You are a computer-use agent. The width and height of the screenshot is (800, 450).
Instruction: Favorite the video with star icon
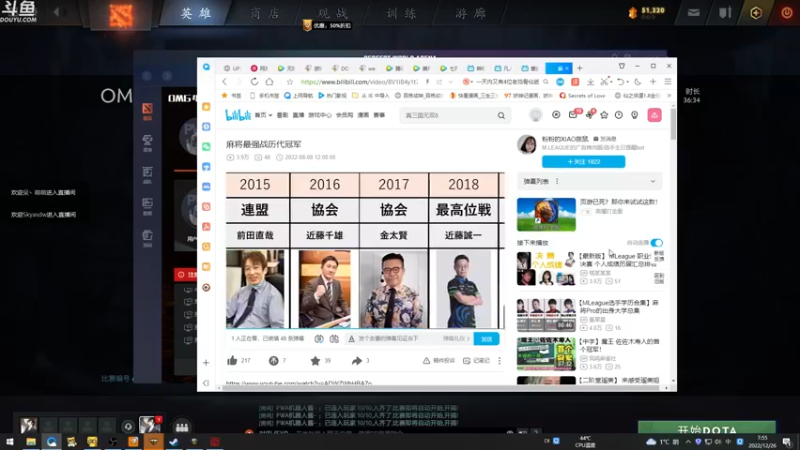315,361
